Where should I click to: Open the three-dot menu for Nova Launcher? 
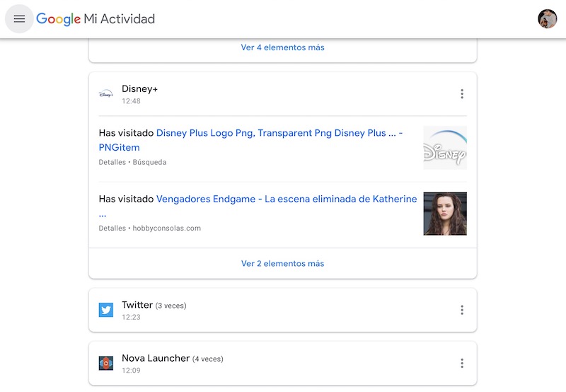(462, 363)
